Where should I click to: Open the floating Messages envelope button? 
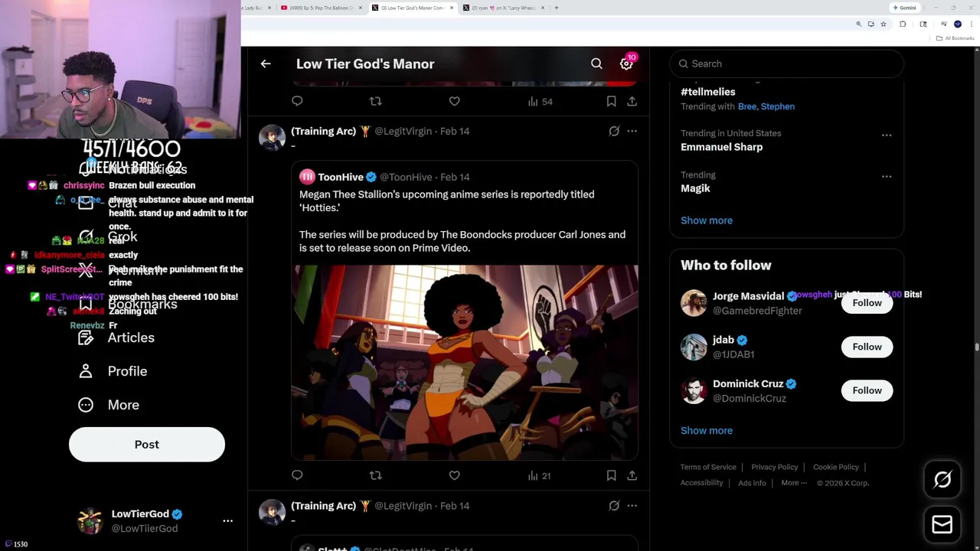point(942,524)
